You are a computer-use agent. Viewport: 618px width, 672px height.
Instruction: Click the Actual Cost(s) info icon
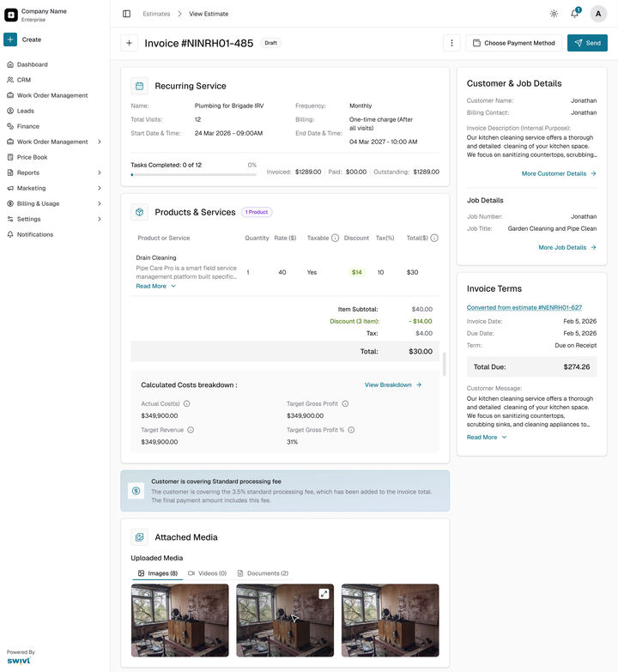tap(187, 403)
